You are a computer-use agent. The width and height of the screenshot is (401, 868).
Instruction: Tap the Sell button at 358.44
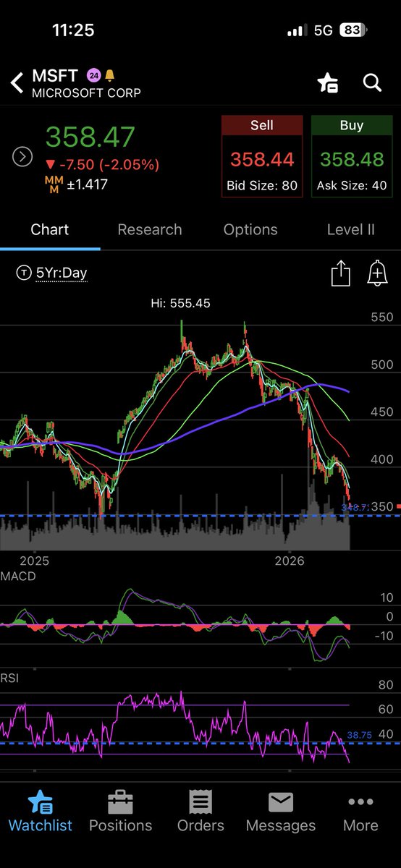[261, 156]
